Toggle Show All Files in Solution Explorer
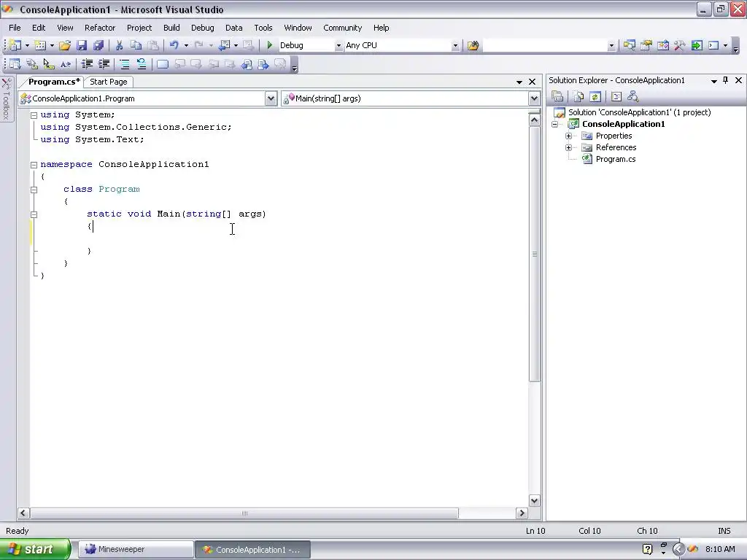Screen dimensions: 747x560 (x=578, y=97)
